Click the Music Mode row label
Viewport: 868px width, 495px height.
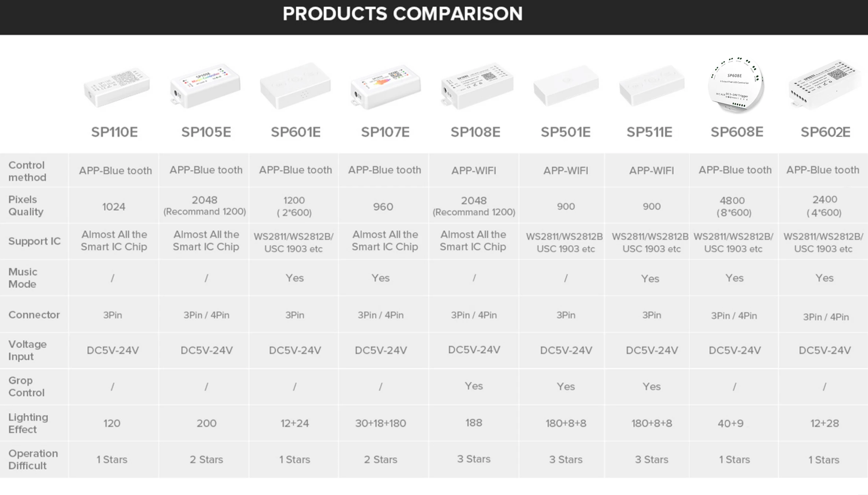coord(23,278)
